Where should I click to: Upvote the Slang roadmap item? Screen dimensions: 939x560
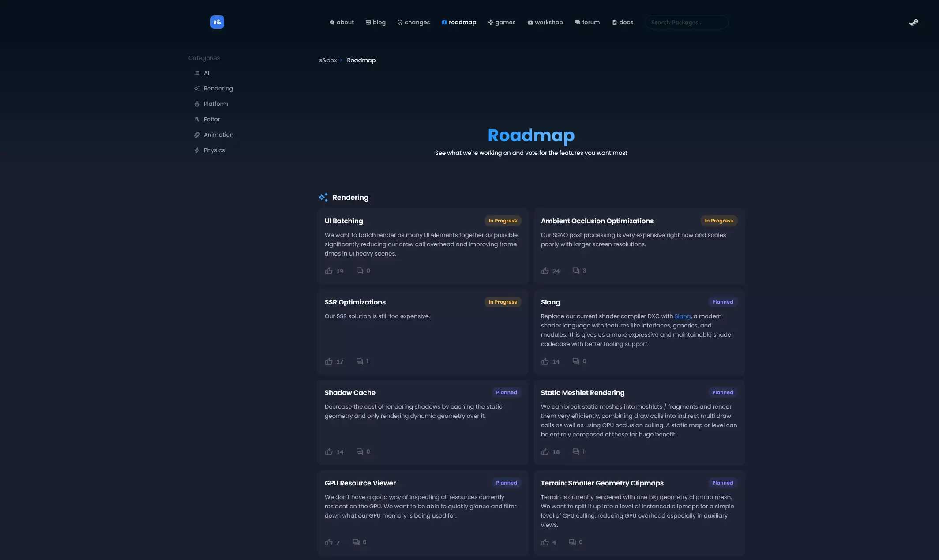[x=545, y=361]
